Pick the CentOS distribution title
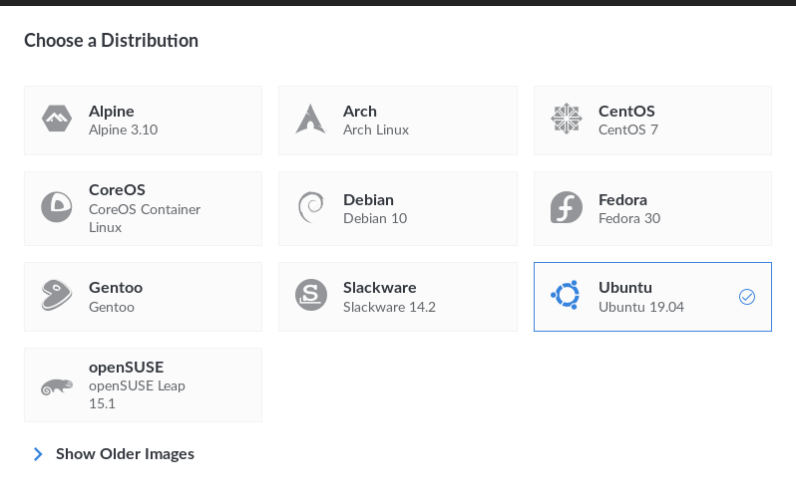This screenshot has width=796, height=502. pos(626,111)
